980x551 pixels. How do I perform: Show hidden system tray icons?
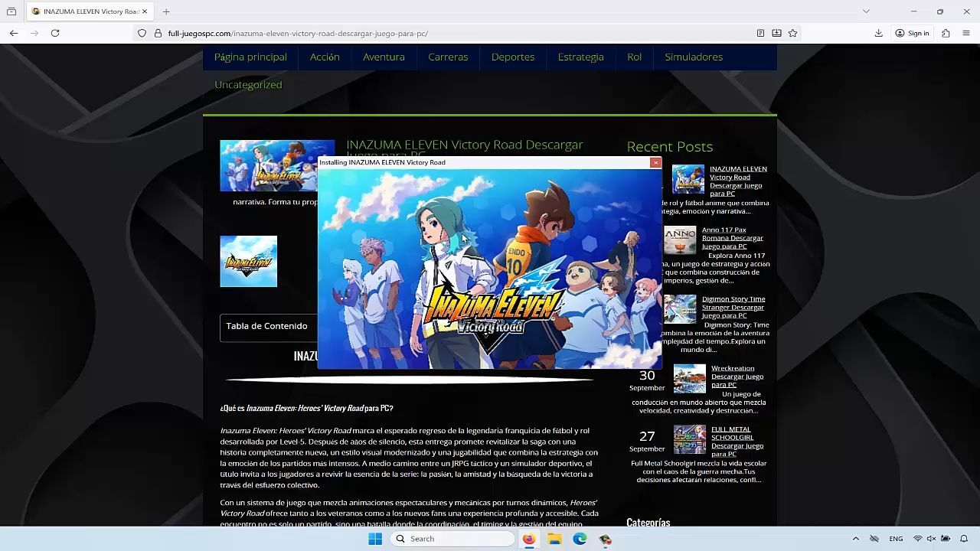pyautogui.click(x=855, y=539)
